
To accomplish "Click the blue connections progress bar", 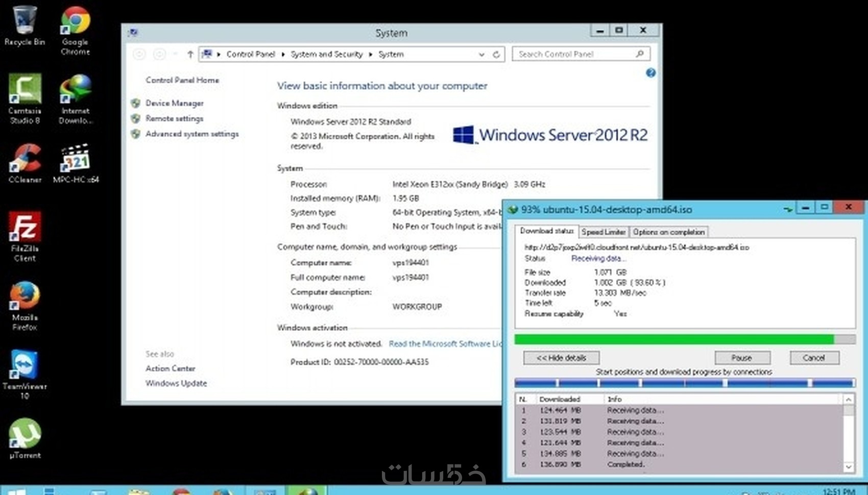I will 685,382.
